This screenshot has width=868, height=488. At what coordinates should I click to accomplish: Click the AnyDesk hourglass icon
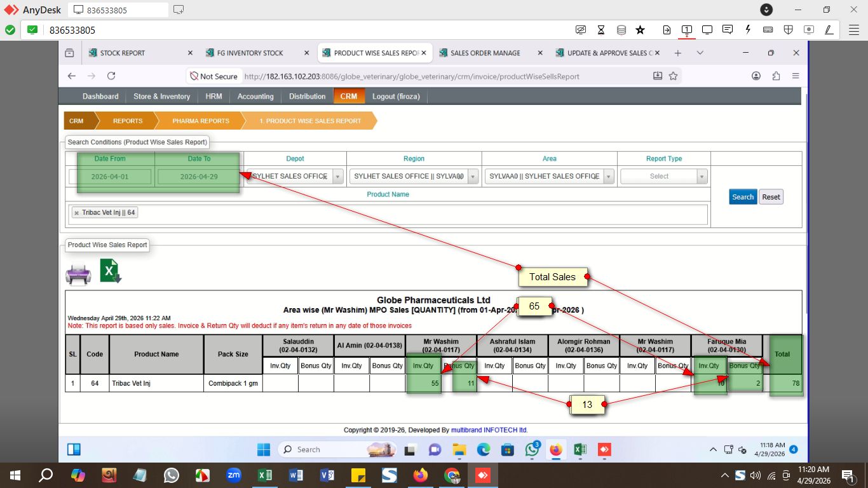pos(601,30)
